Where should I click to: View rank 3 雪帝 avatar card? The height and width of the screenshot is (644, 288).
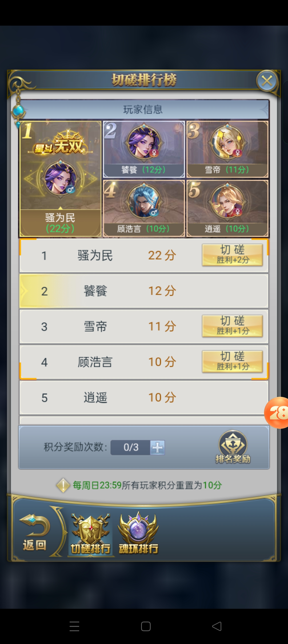point(227,149)
